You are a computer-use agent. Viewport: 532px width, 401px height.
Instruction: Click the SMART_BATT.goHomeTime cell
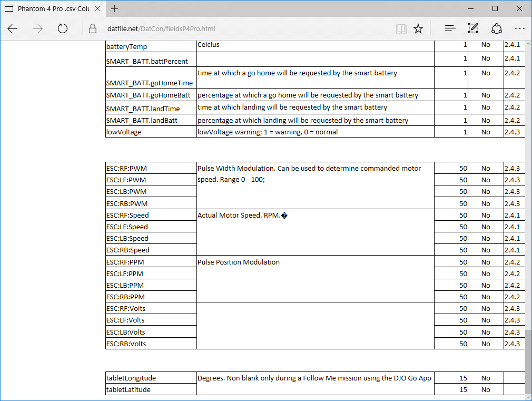(151, 83)
